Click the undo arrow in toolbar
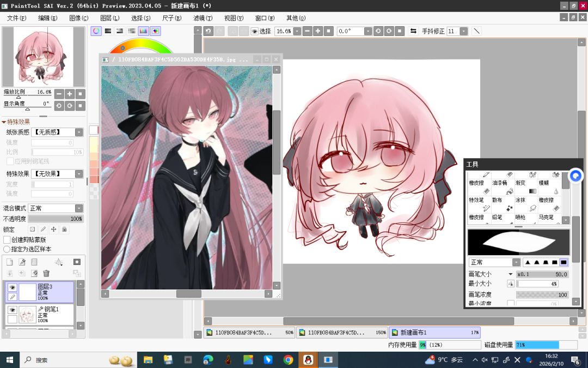The height and width of the screenshot is (368, 588). coord(209,31)
